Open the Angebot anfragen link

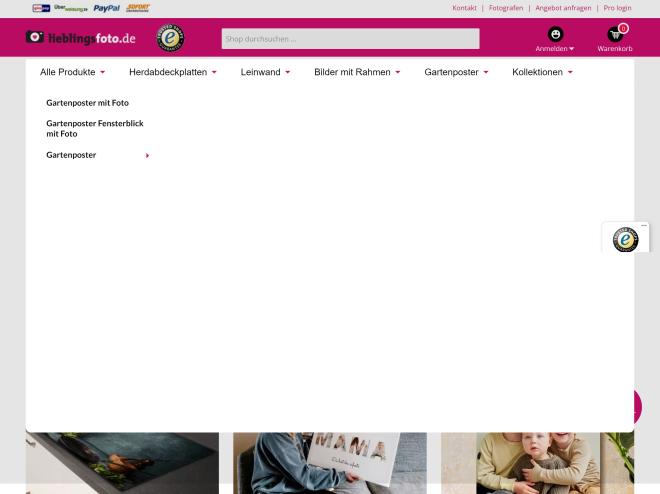(x=563, y=8)
